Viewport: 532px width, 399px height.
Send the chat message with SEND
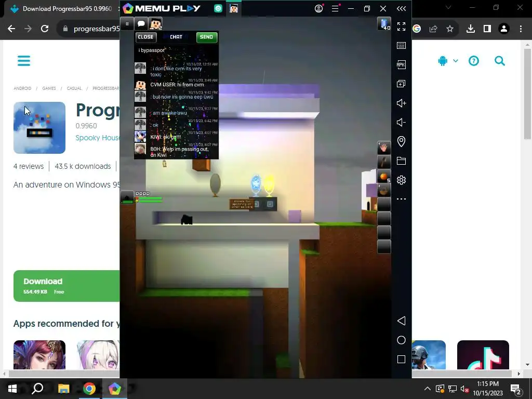click(x=206, y=37)
